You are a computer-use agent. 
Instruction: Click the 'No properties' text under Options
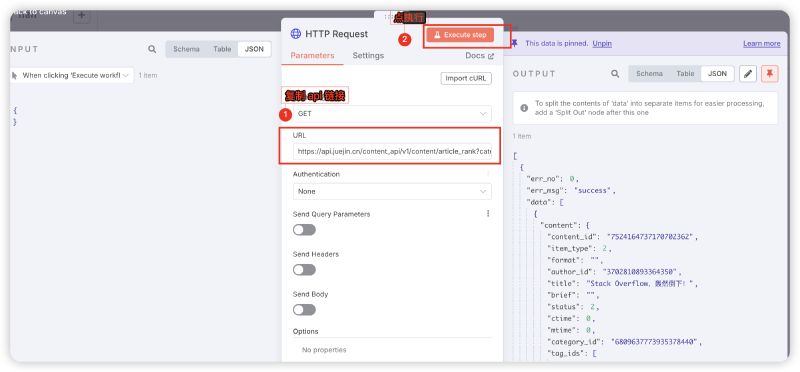tap(324, 350)
